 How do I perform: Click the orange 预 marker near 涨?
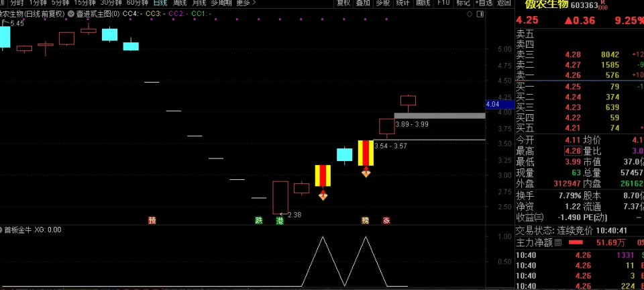tap(366, 220)
